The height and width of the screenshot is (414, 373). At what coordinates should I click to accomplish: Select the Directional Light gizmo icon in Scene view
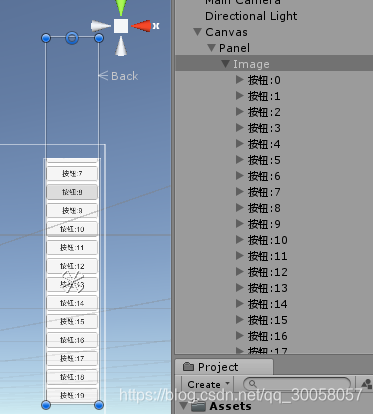(x=73, y=281)
